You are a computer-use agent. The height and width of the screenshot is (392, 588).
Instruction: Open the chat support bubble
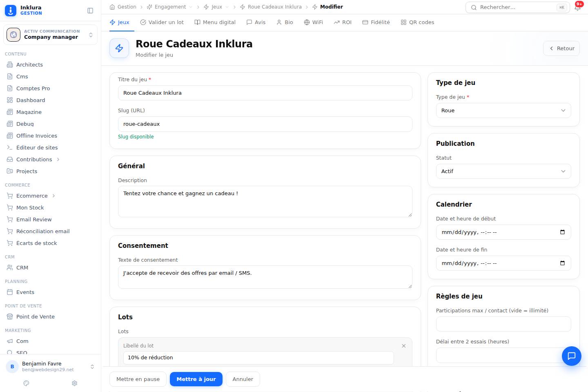(571, 356)
